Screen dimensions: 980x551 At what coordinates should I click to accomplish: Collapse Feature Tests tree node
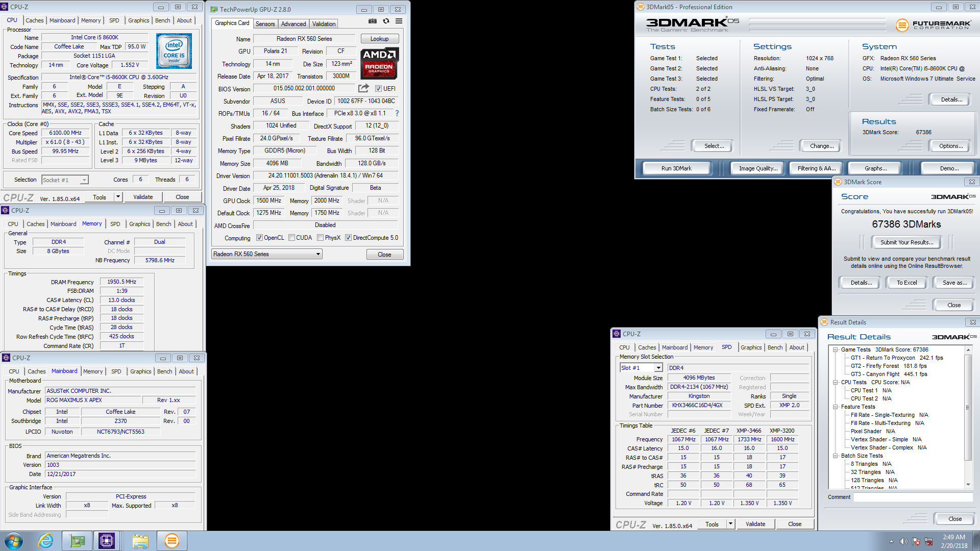coord(836,407)
